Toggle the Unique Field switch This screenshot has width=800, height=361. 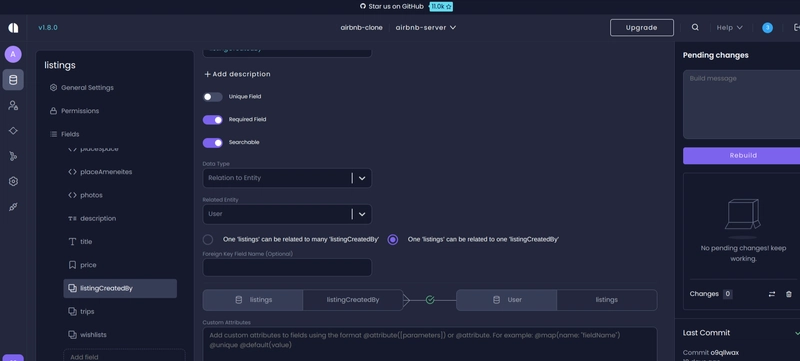213,97
